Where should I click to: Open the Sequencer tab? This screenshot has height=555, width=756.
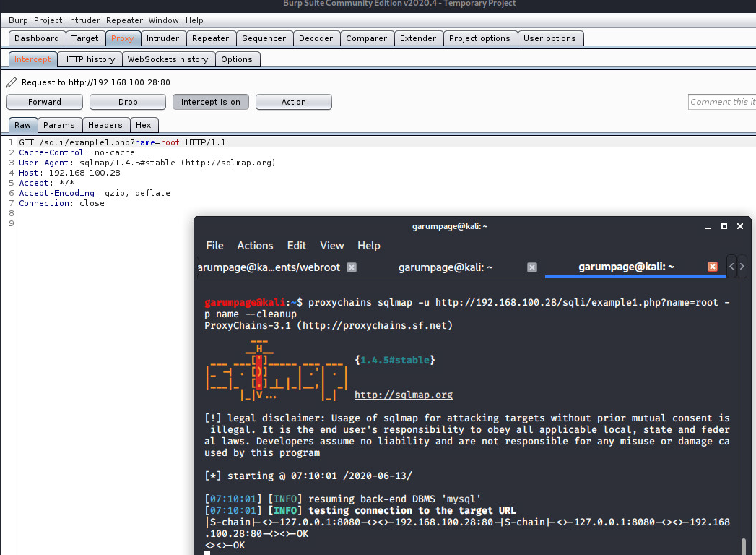pyautogui.click(x=264, y=38)
